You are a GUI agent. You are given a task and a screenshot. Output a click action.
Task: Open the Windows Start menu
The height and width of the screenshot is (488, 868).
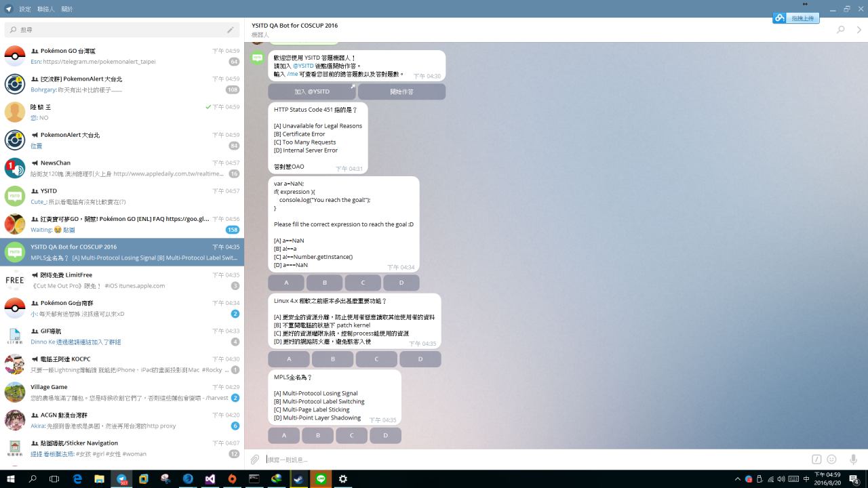10,479
